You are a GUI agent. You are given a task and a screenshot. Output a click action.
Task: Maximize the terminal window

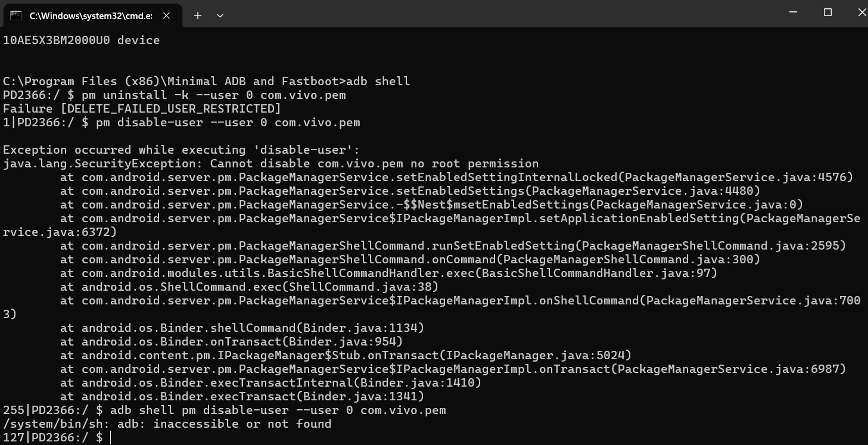[x=827, y=13]
